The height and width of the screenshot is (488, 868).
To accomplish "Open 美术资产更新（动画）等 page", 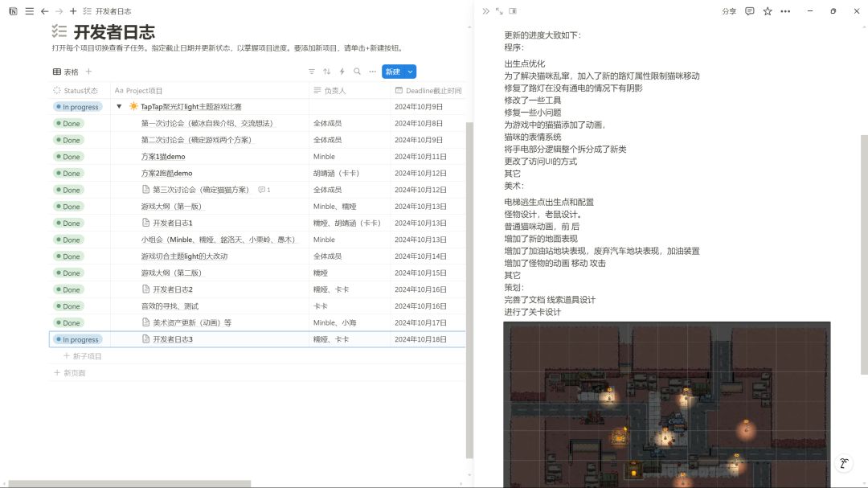I will tap(192, 322).
